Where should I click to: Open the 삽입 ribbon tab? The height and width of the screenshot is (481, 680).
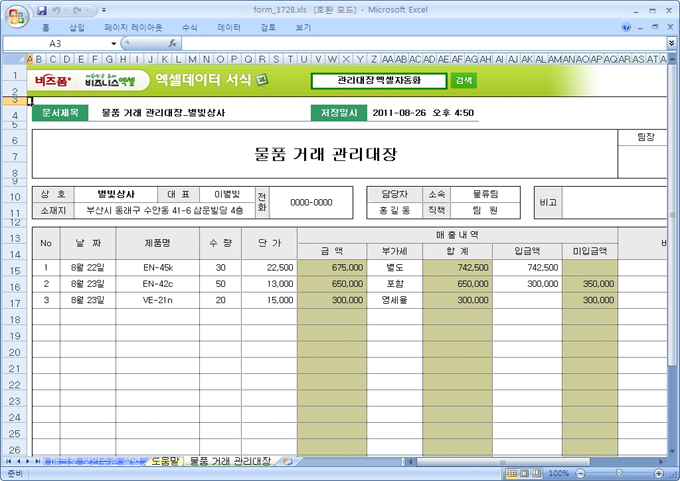pos(77,28)
